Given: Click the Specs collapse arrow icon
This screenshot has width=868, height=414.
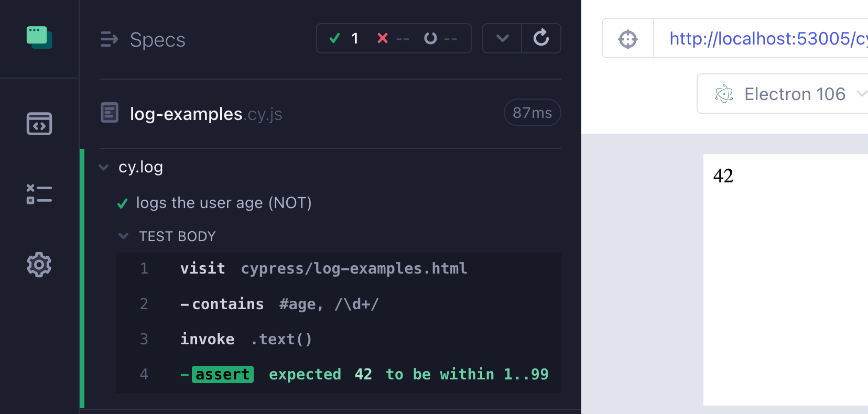Looking at the screenshot, I should [110, 39].
